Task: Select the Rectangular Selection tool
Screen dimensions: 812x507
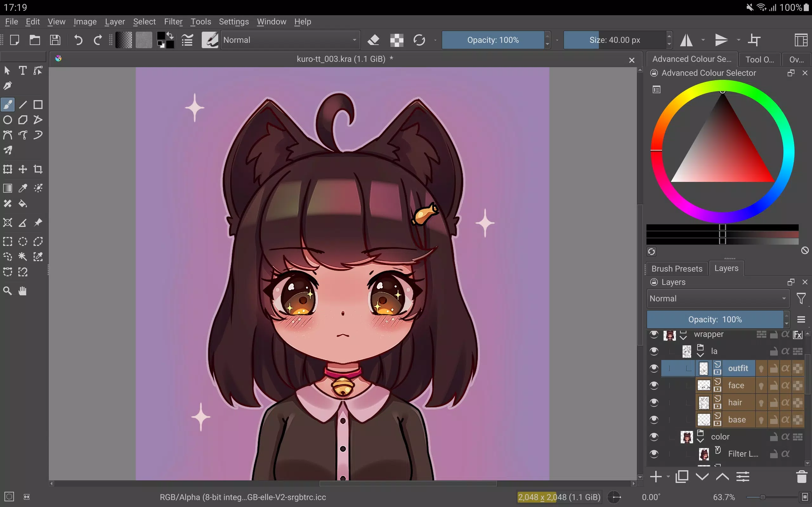Action: 7,241
